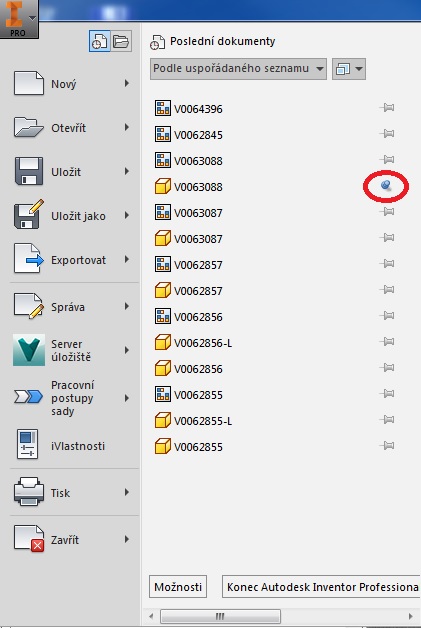Click the Možnosti button
Viewport: 421px width, 628px height.
pyautogui.click(x=178, y=587)
